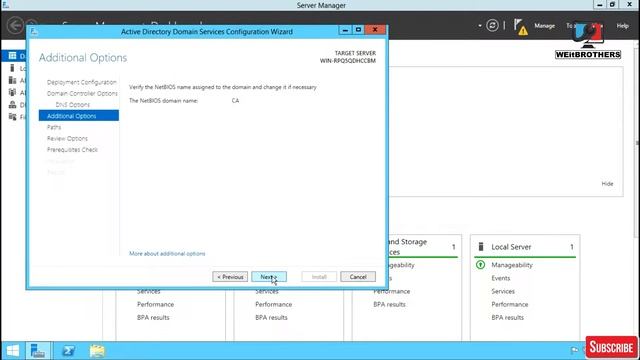Screen dimensions: 640x360
Task: Click the Server Manager vertical scrollbar
Action: click(637, 143)
